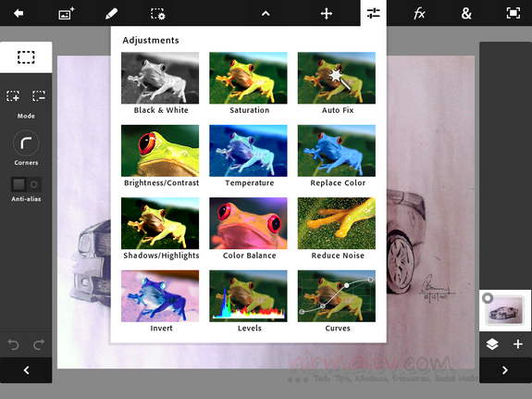The image size is (532, 399).
Task: Open the Replace Color adjustment
Action: tap(337, 156)
